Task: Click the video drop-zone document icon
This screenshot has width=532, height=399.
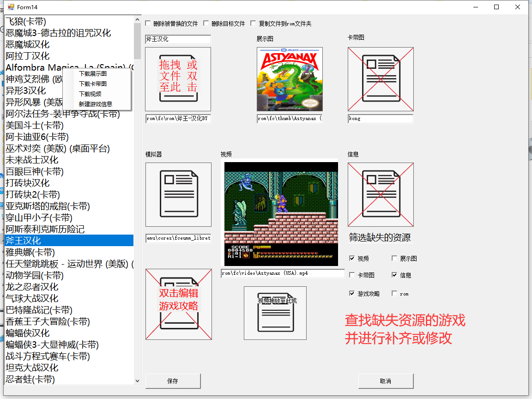Action: pos(275,313)
